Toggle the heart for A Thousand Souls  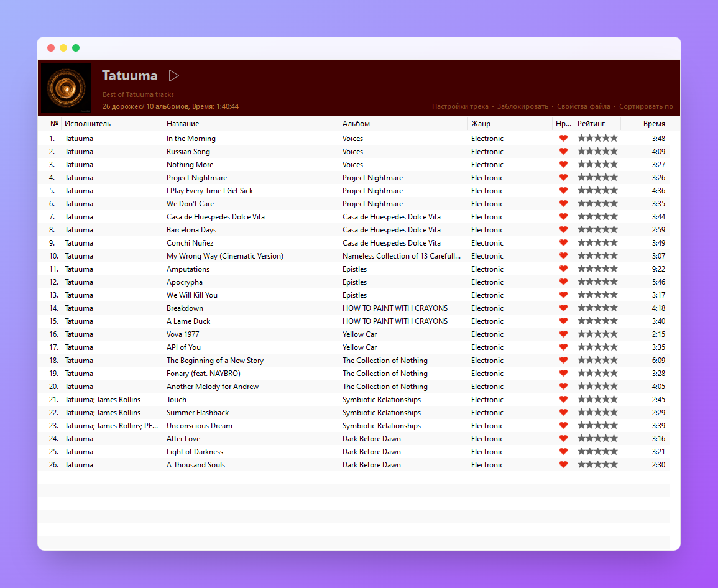coord(563,464)
